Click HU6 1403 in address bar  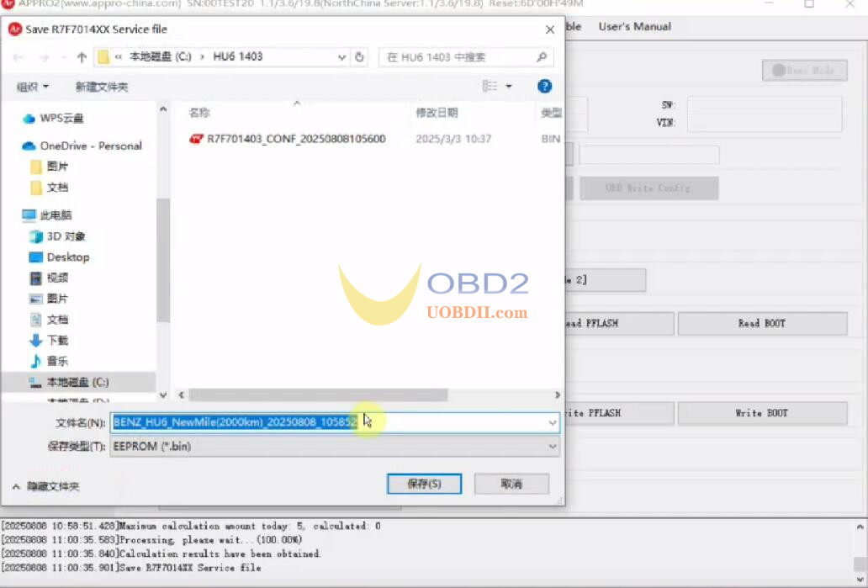tap(237, 57)
